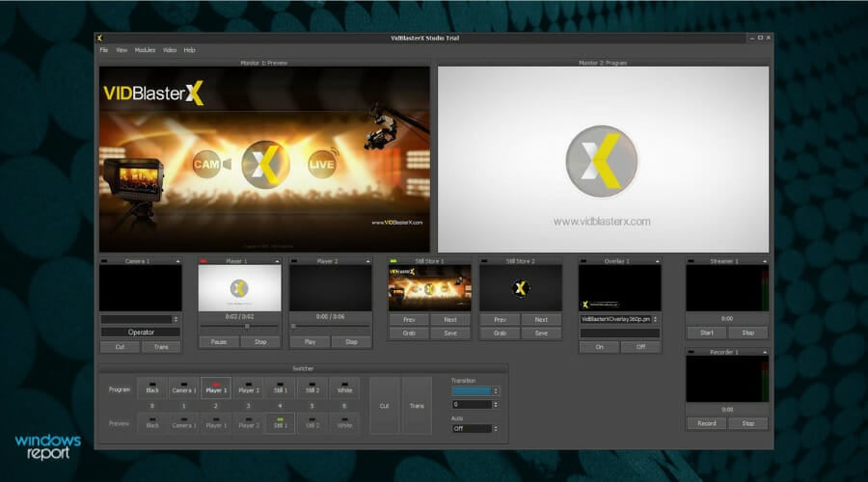The image size is (868, 482).
Task: Collapse the Overlay 1 module with its arrow
Action: click(657, 261)
